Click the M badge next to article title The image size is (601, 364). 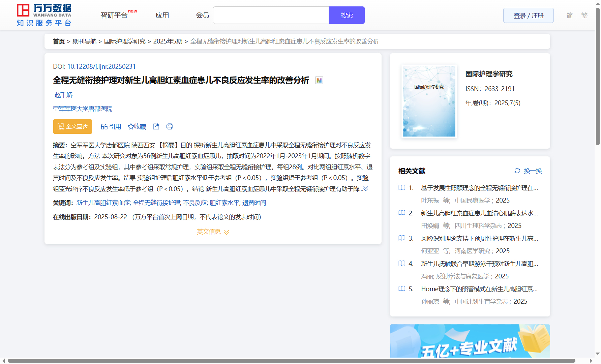pyautogui.click(x=319, y=81)
